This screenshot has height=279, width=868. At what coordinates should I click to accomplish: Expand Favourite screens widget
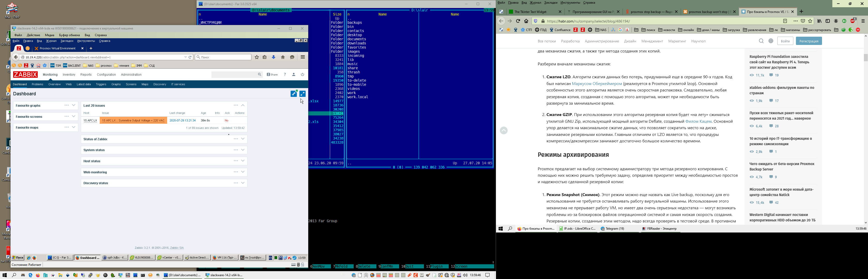point(74,117)
